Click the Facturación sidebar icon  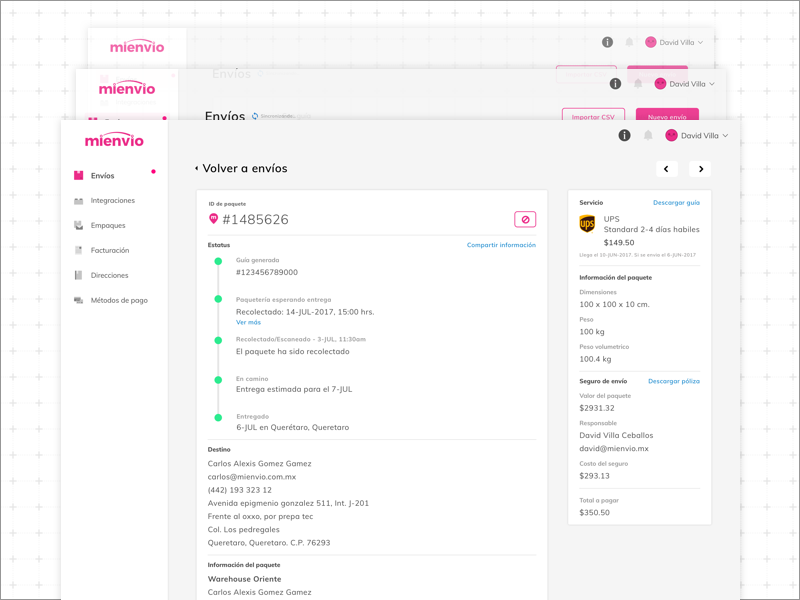[79, 250]
